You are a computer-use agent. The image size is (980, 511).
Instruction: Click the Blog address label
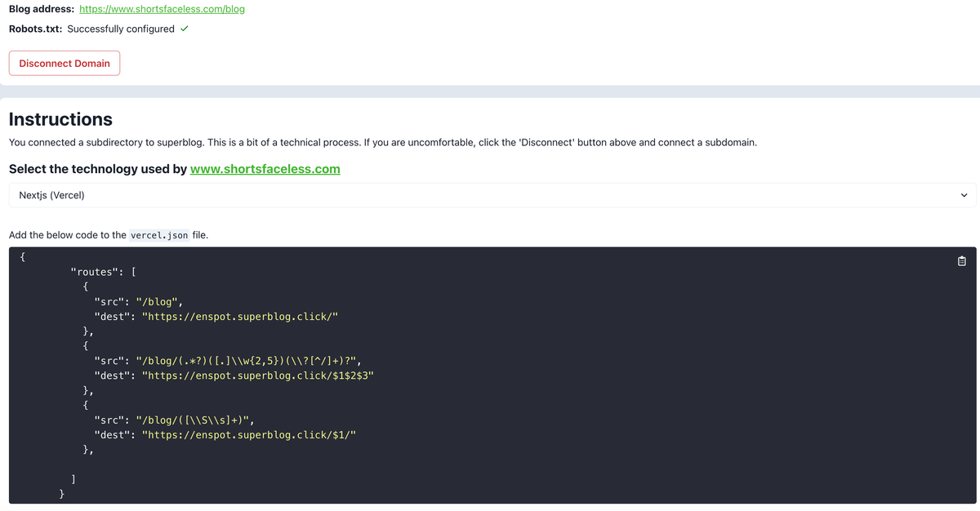coord(38,9)
